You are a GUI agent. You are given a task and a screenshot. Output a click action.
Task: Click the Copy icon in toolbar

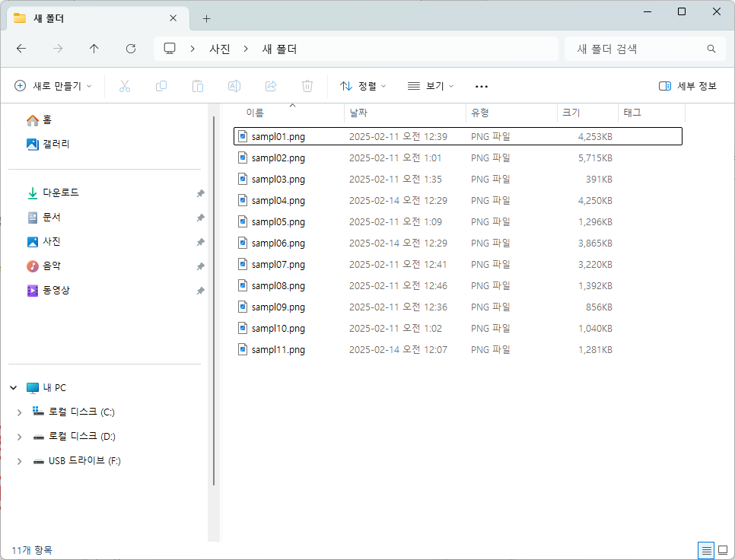coord(161,86)
